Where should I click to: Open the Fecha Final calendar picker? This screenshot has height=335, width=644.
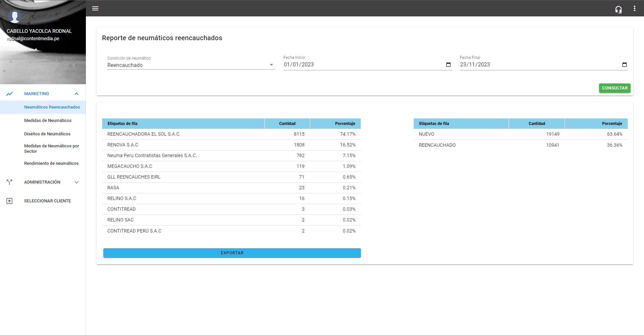point(624,65)
